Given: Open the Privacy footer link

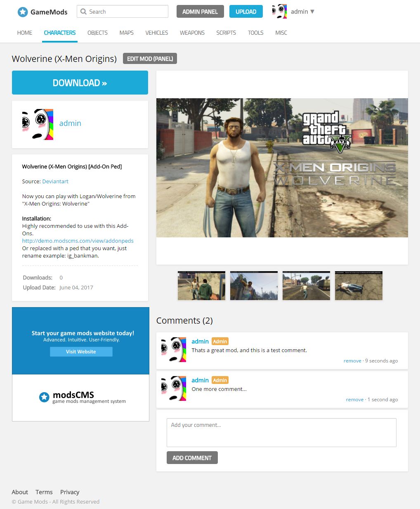Looking at the screenshot, I should [x=70, y=492].
